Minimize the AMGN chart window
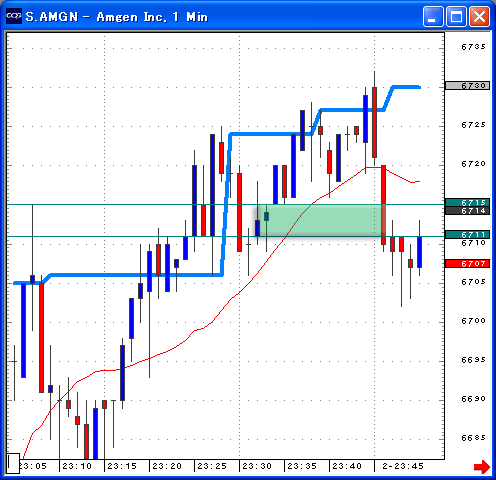The width and height of the screenshot is (496, 480). pos(433,16)
